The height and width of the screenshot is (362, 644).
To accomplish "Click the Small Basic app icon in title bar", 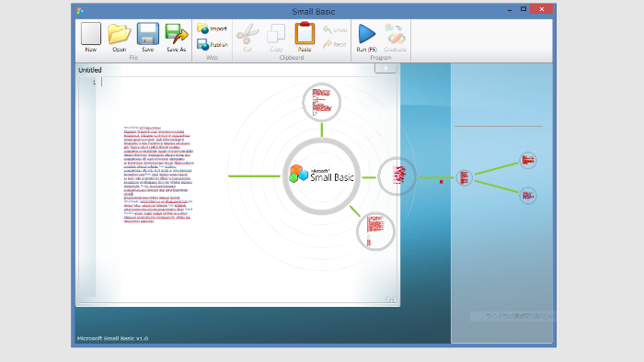I will click(80, 11).
